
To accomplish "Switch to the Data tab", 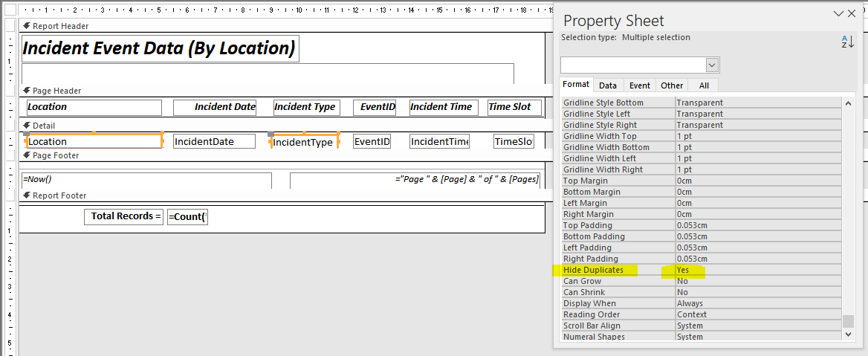I will pos(608,85).
